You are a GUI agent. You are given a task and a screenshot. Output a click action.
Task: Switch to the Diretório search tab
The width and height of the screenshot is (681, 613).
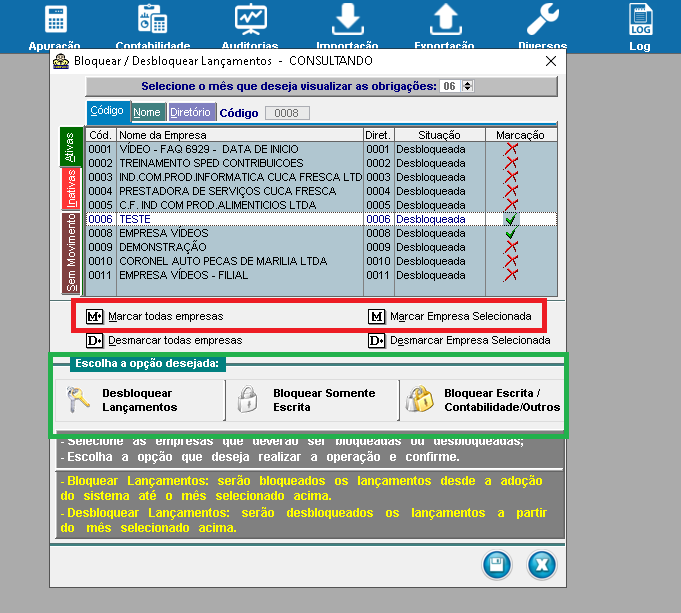click(x=191, y=112)
